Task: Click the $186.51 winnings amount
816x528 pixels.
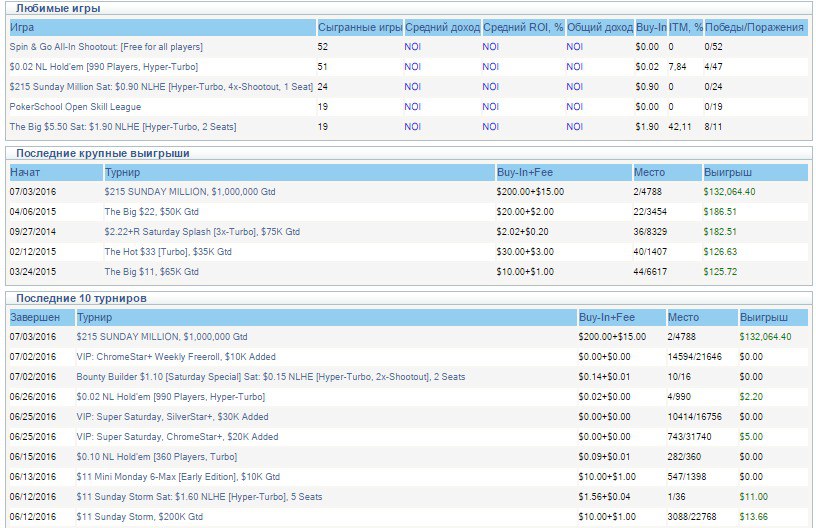Action: (x=720, y=212)
